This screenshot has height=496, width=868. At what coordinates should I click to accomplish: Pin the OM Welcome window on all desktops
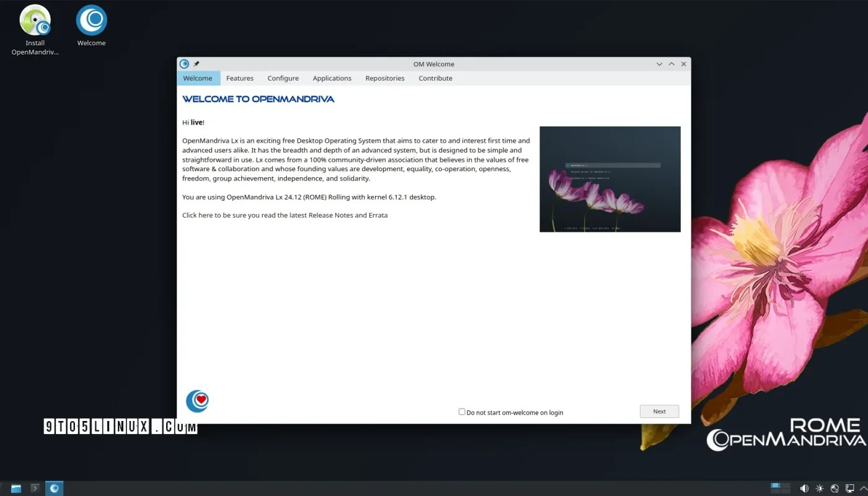[197, 64]
